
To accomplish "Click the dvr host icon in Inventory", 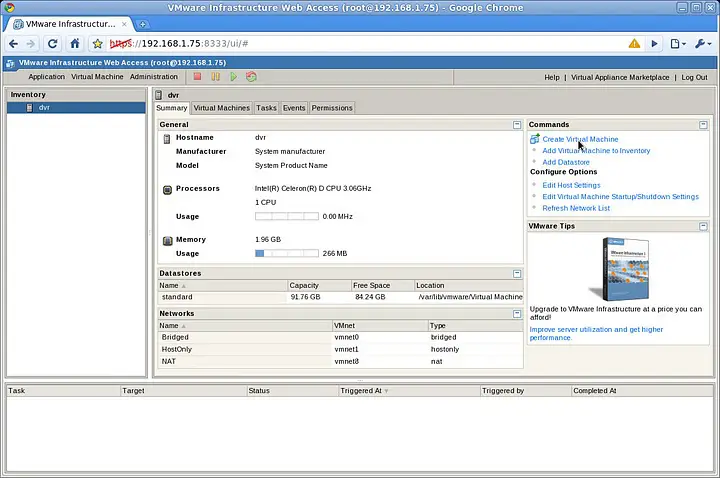I will click(30, 107).
